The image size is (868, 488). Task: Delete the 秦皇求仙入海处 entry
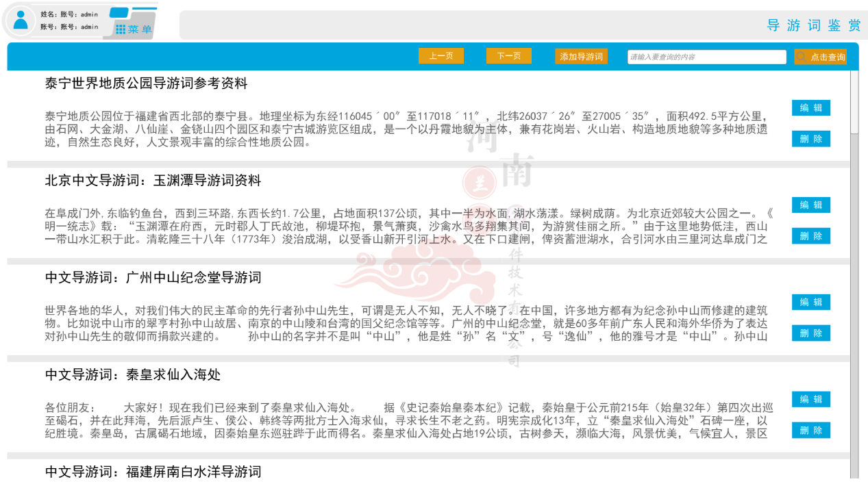pos(810,431)
